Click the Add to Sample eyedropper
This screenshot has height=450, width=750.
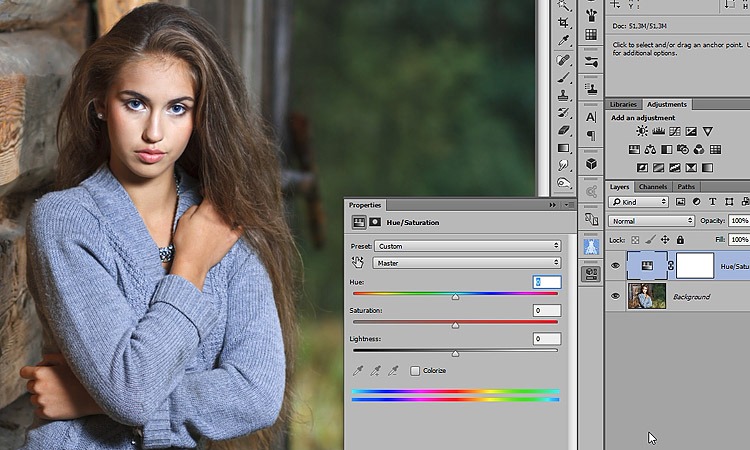point(376,371)
